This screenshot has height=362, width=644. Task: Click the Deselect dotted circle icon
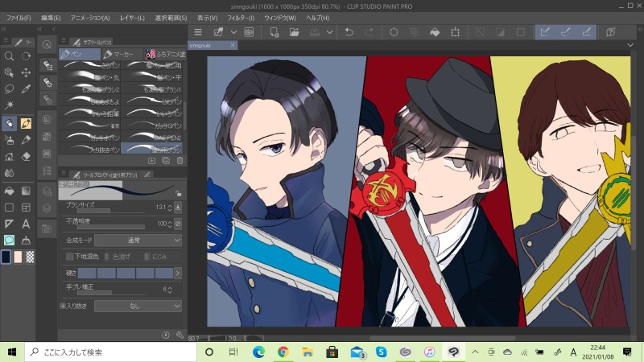point(394,32)
